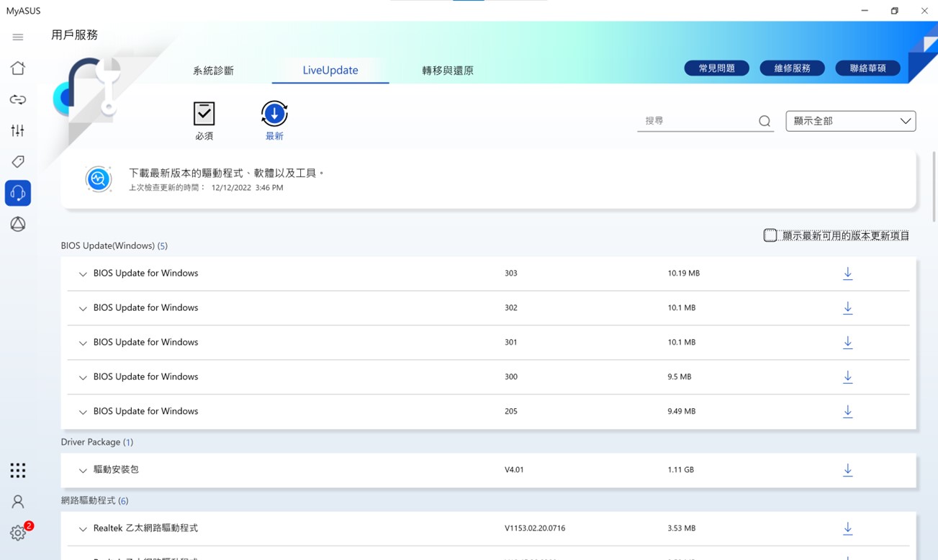Click last check time 12/12/2022 3:46 PM
Viewport: 938px width, 560px height.
(247, 188)
